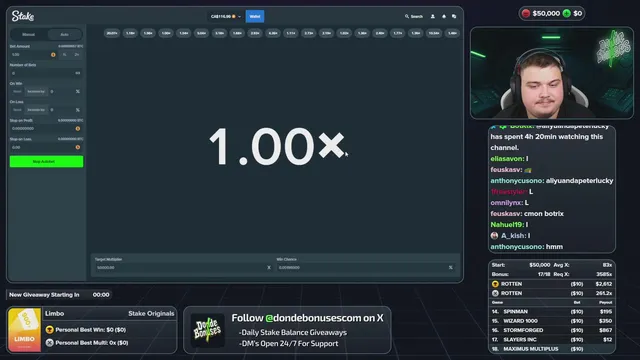640x360 pixels.
Task: Double the bet with the 2× button
Action: [77, 54]
